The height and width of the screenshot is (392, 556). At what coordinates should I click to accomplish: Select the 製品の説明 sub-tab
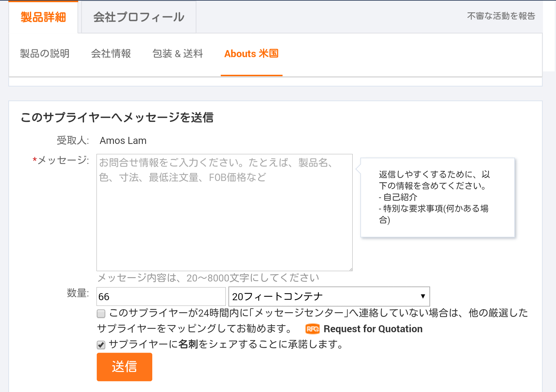tap(45, 53)
